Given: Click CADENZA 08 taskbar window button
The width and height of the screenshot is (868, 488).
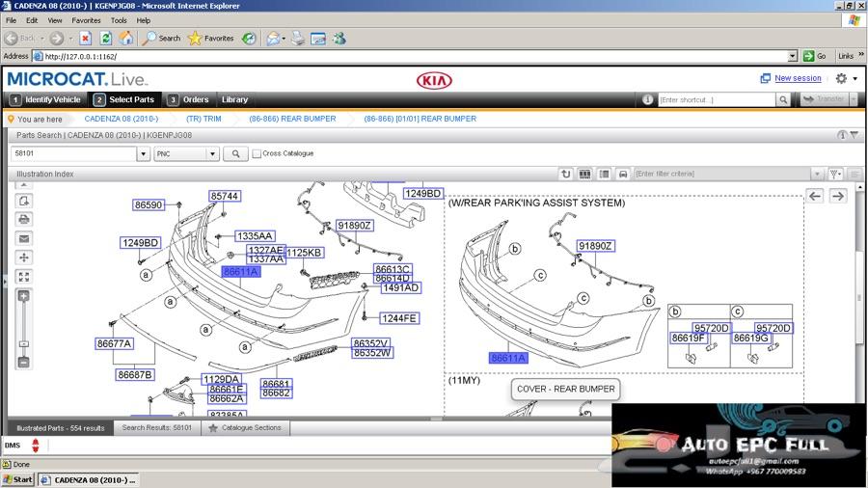Looking at the screenshot, I should tap(89, 479).
